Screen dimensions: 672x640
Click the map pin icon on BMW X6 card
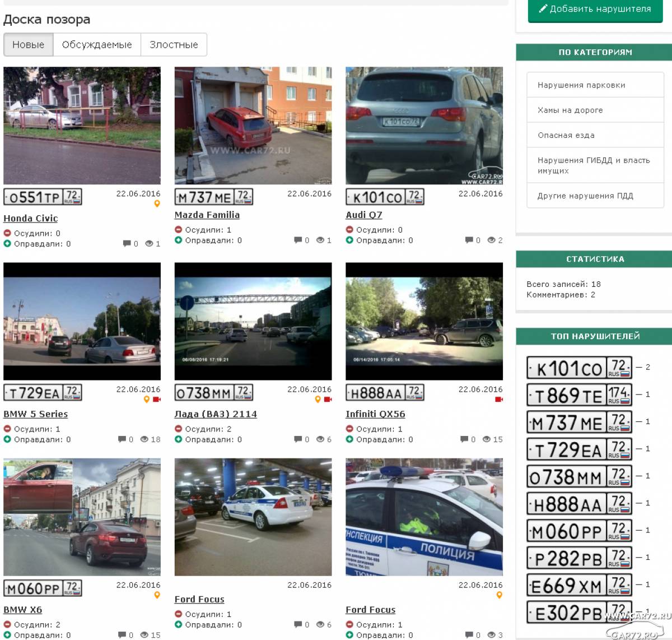pos(157,595)
